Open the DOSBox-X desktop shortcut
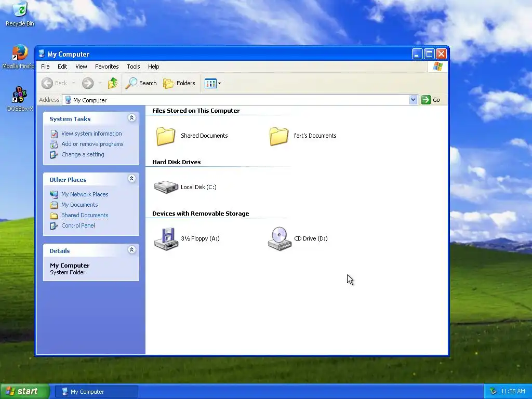 coord(20,99)
